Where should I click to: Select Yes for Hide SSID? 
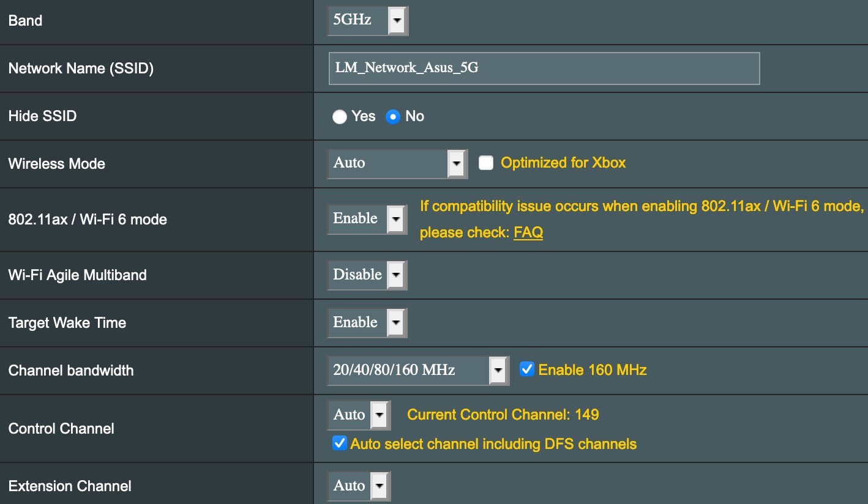tap(340, 117)
